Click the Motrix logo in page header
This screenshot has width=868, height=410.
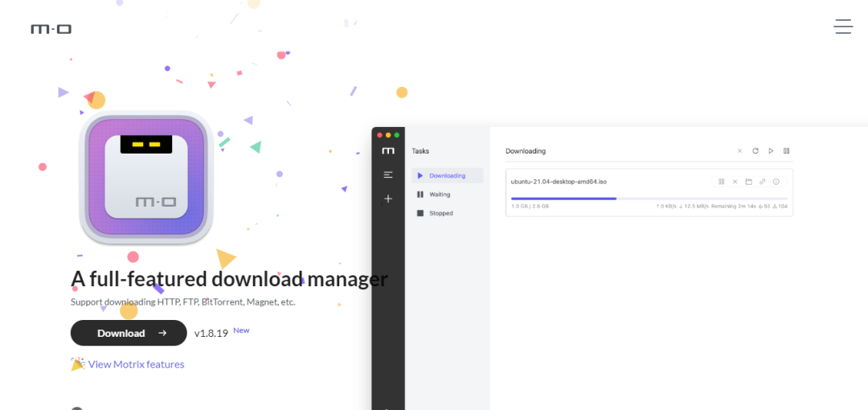[x=51, y=29]
